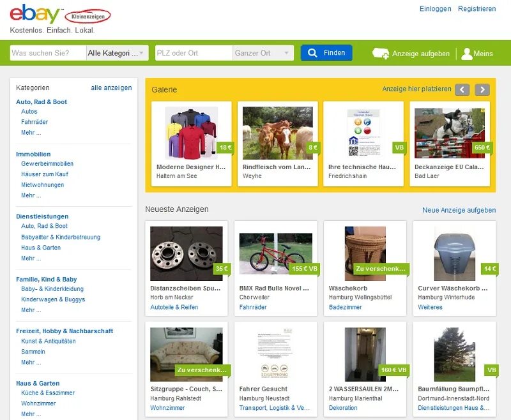Open 2 WASSERSAULEN listing image

click(x=365, y=354)
